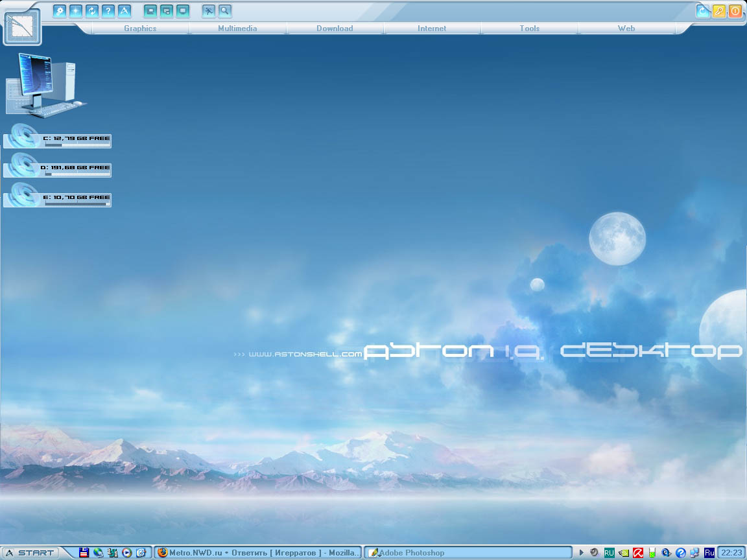Expand hidden tray icons with the arrow
This screenshot has height=560, width=747.
click(x=582, y=553)
